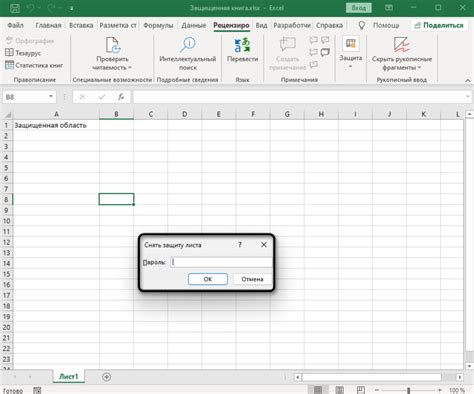Viewport: 474px width, 394px height.
Task: Click inside the formula bar input
Action: pos(298,97)
